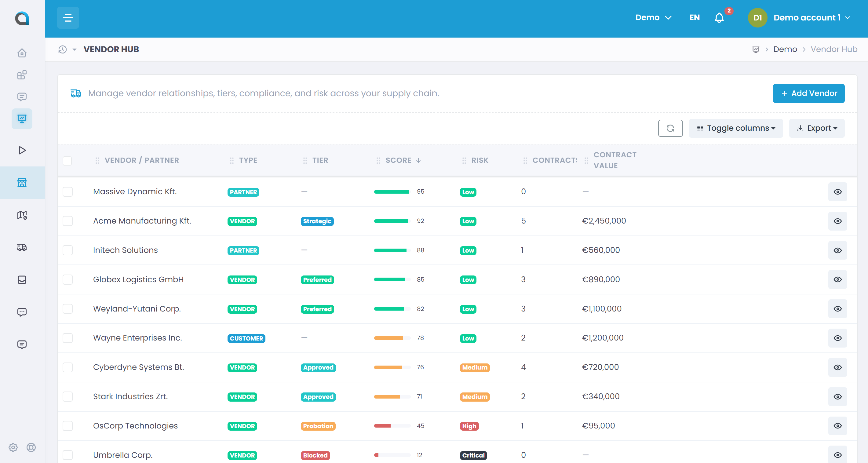Sort by Vendor / Partner column
Screen dimensions: 868x463
coord(142,160)
